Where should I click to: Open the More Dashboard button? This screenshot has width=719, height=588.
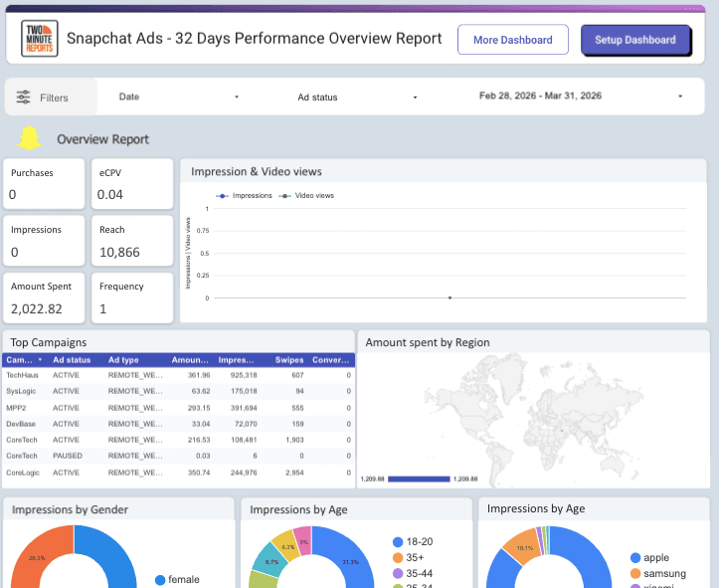click(x=513, y=40)
